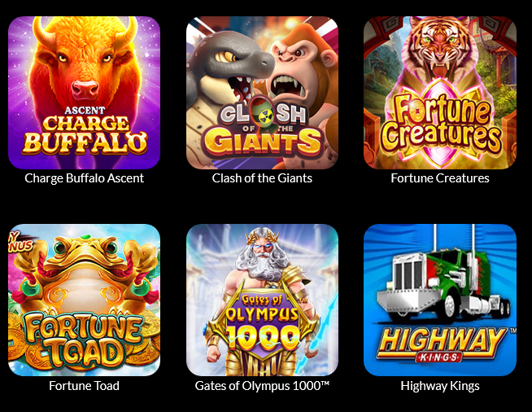Click the Highway Kings caption text
This screenshot has height=412, width=532.
click(440, 386)
